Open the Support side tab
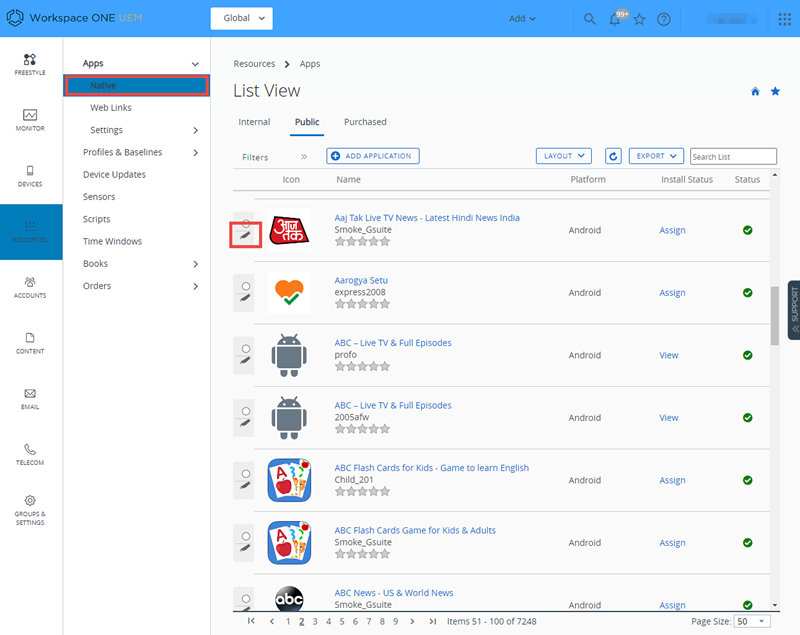800x635 pixels. pos(794,310)
